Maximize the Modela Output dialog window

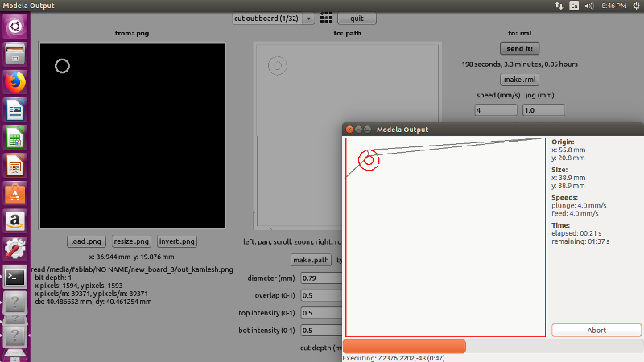368,130
